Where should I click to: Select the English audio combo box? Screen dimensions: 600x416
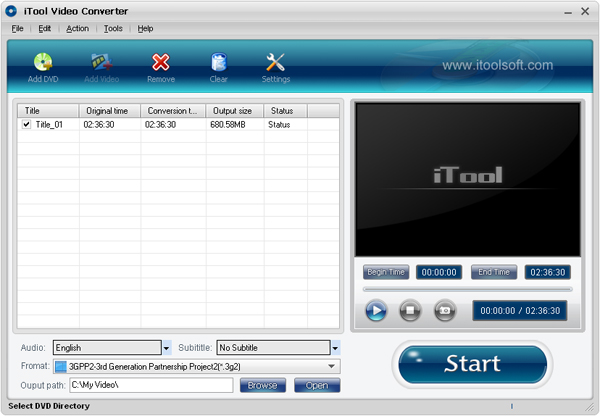click(107, 347)
